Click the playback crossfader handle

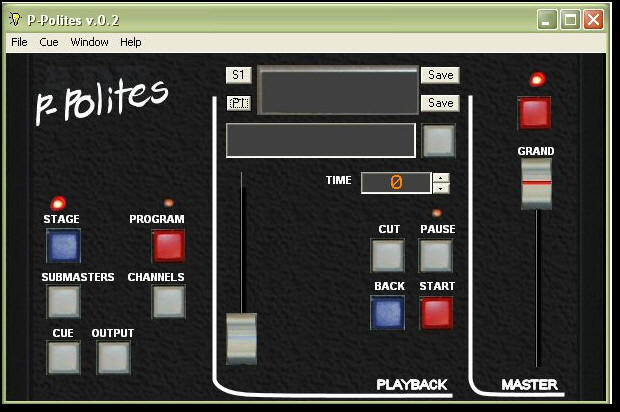tap(241, 338)
